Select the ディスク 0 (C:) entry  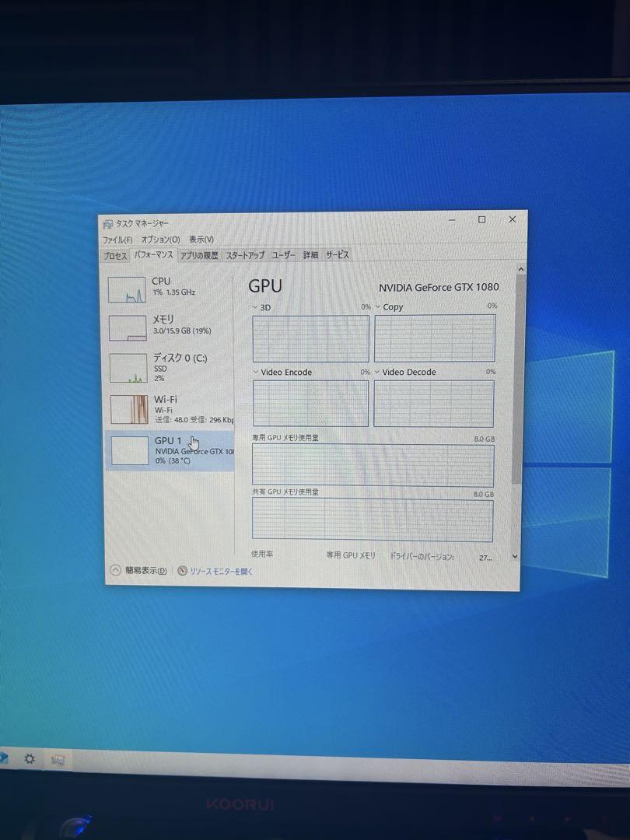[x=170, y=367]
